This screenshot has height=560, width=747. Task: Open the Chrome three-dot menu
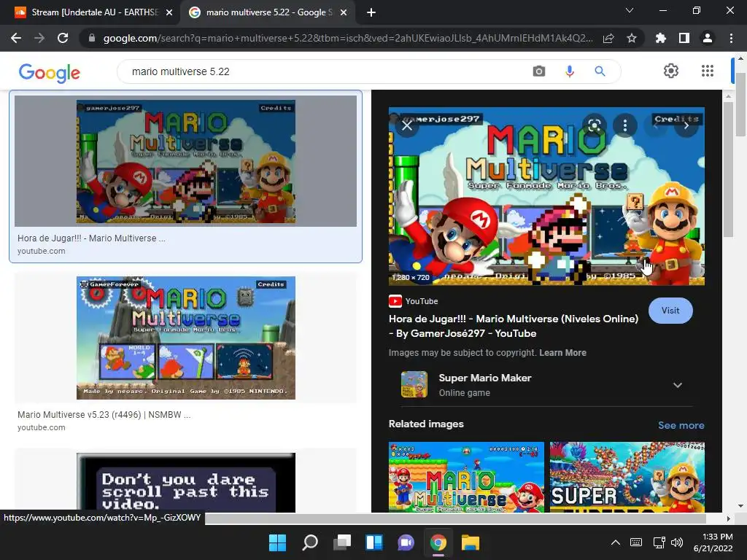(731, 38)
